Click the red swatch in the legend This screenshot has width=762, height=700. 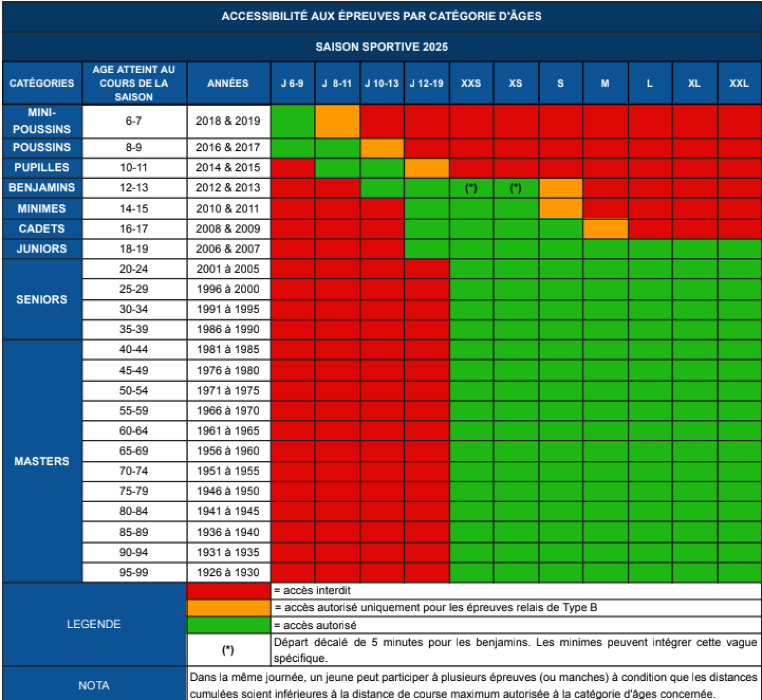click(x=229, y=591)
